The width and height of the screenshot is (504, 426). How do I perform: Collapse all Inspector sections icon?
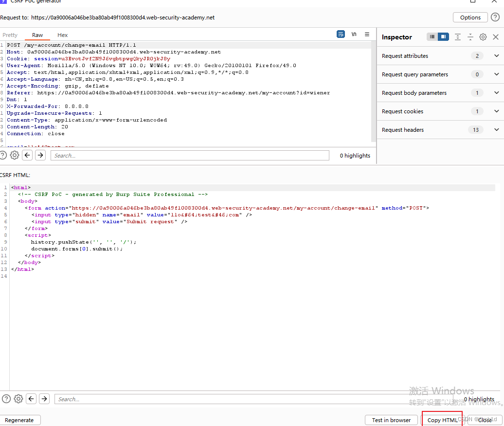(x=470, y=37)
